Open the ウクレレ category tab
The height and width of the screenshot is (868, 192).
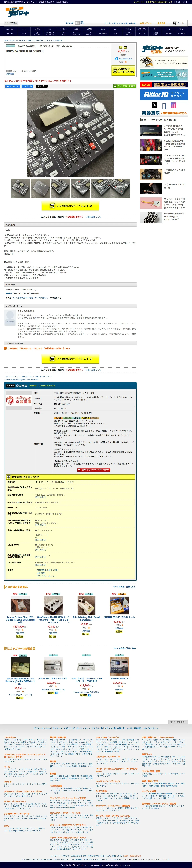[50, 29]
